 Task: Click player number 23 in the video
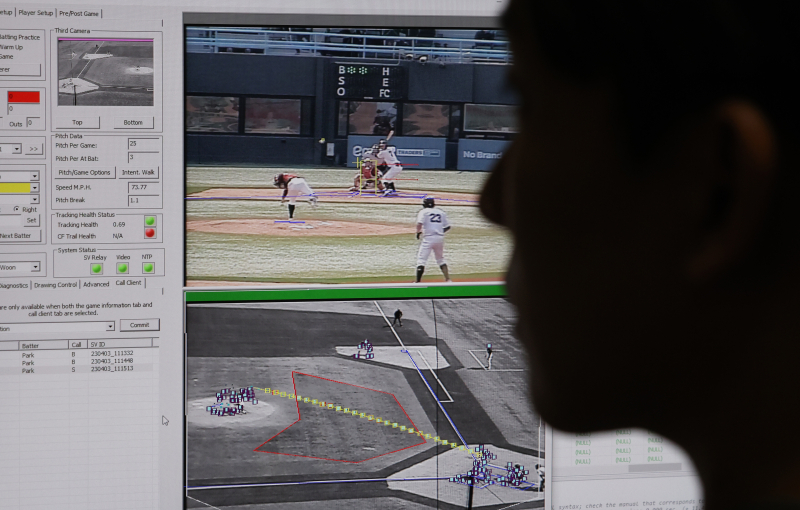pyautogui.click(x=433, y=239)
